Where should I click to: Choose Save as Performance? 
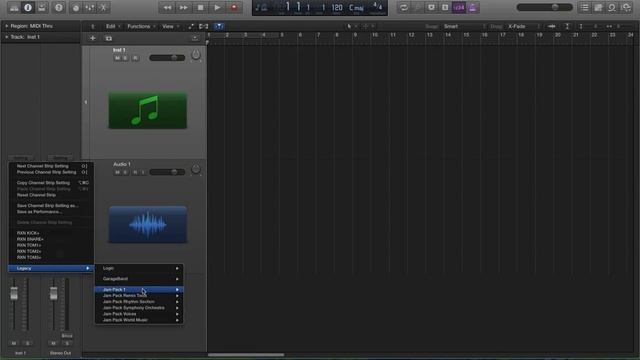click(51, 212)
